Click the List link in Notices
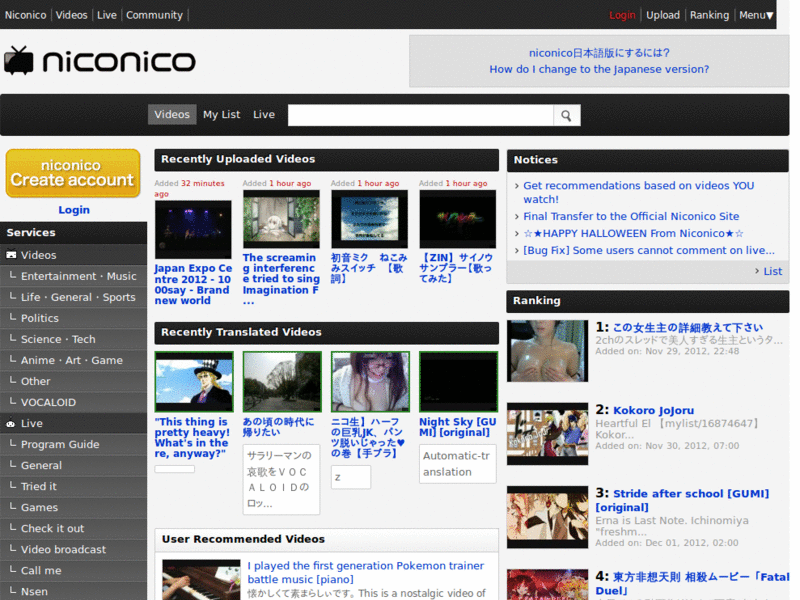The image size is (800, 600). 772,271
